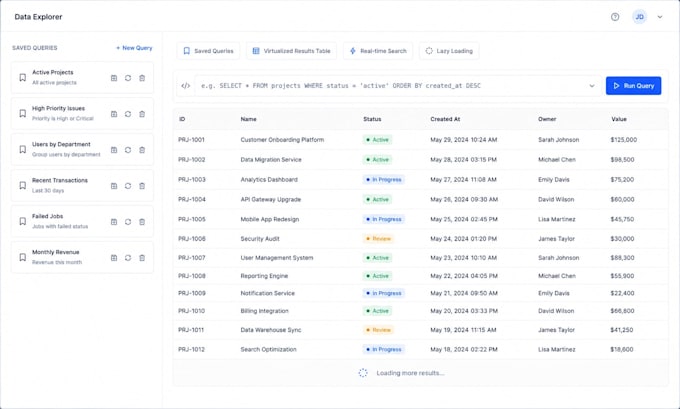Click the Loading more results indicator
This screenshot has height=409, width=680.
(x=402, y=373)
